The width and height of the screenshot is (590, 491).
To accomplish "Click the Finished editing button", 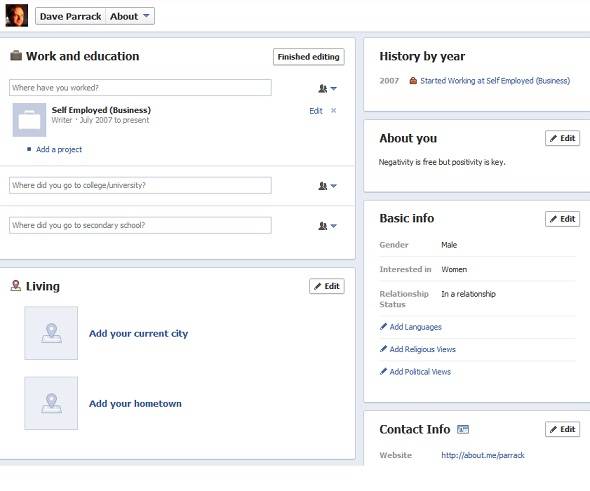I will [309, 57].
